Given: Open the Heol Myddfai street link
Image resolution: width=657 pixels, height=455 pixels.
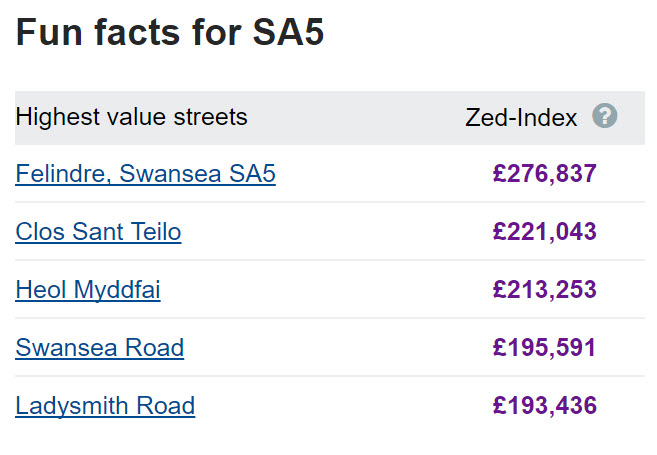Looking at the screenshot, I should pyautogui.click(x=88, y=290).
